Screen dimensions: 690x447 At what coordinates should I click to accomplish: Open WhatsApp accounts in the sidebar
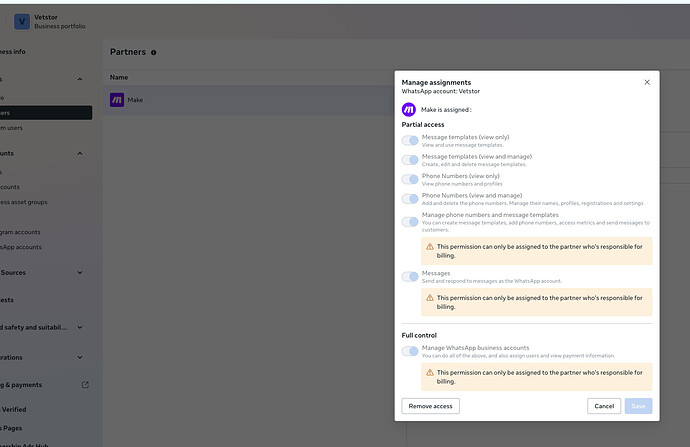22,247
